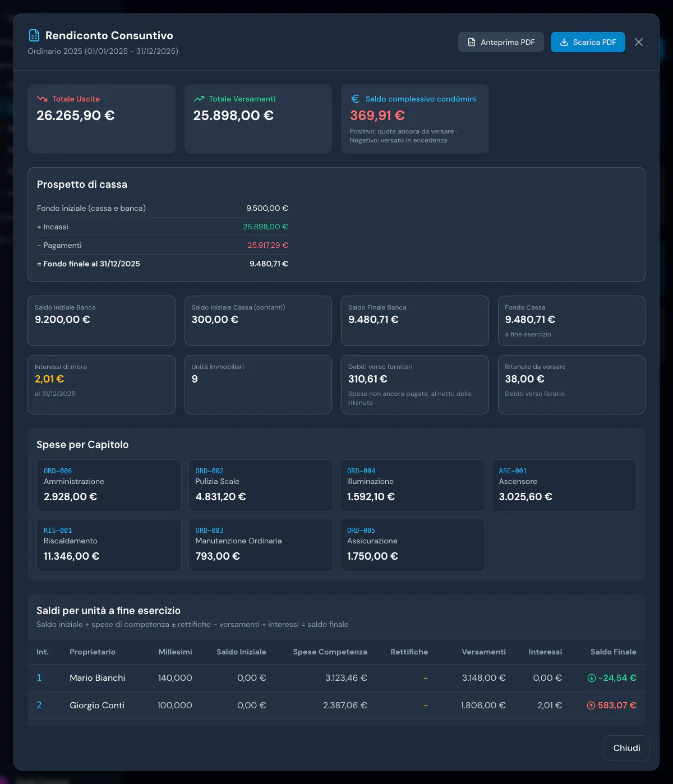
Task: Select the ORD-002 Pulizia Scale card
Action: 261,486
